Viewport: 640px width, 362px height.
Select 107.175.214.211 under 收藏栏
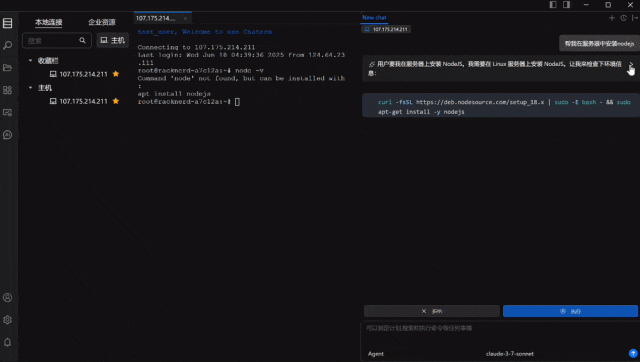coord(84,74)
